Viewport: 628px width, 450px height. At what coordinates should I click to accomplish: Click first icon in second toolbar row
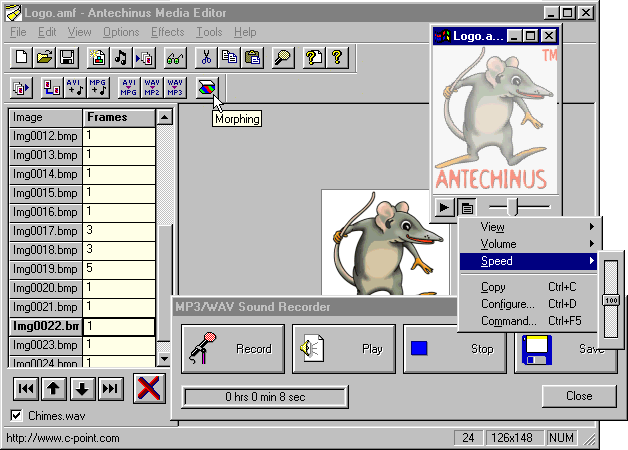click(x=21, y=87)
